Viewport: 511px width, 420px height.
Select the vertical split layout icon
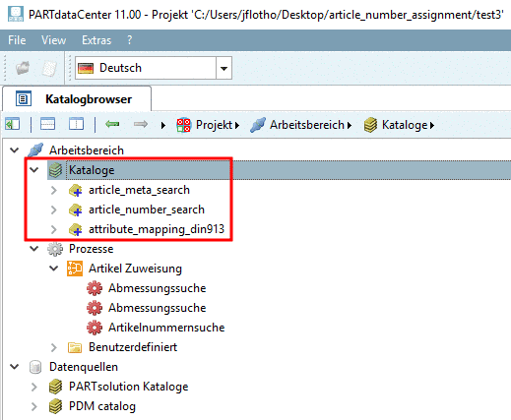click(76, 125)
